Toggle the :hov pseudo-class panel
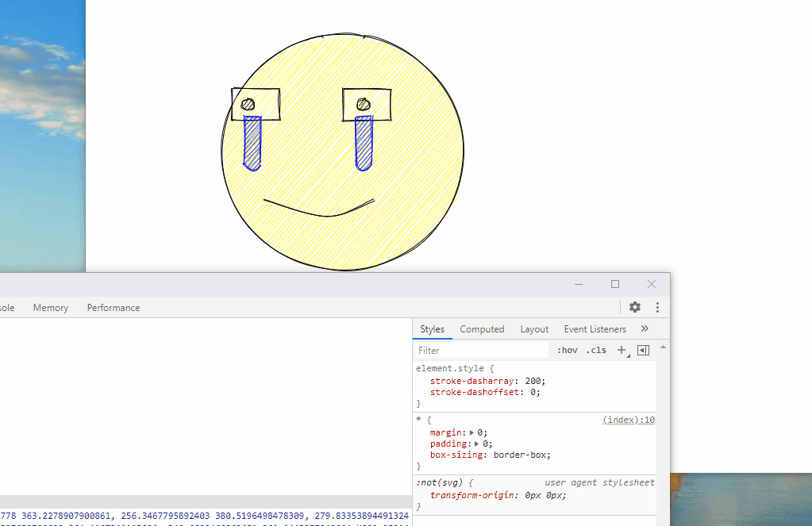 coord(566,349)
